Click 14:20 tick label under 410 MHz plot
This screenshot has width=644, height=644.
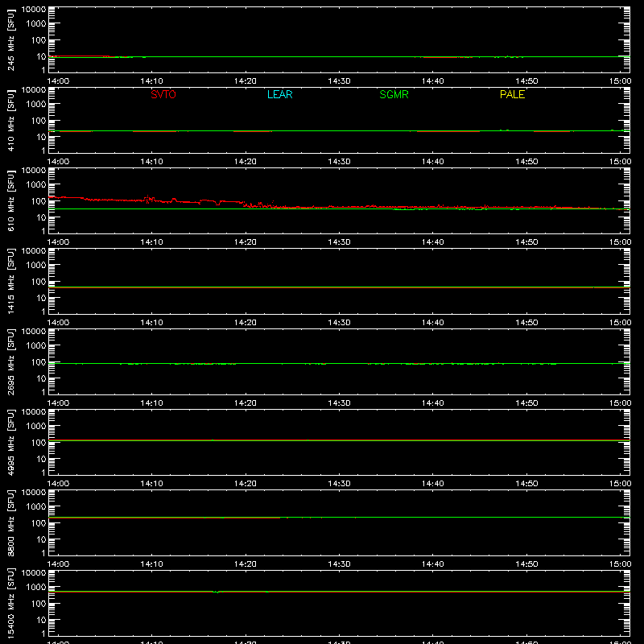(x=246, y=162)
